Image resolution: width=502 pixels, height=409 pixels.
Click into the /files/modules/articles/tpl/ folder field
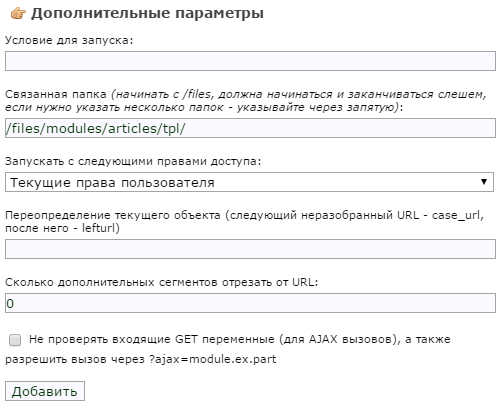pyautogui.click(x=250, y=128)
